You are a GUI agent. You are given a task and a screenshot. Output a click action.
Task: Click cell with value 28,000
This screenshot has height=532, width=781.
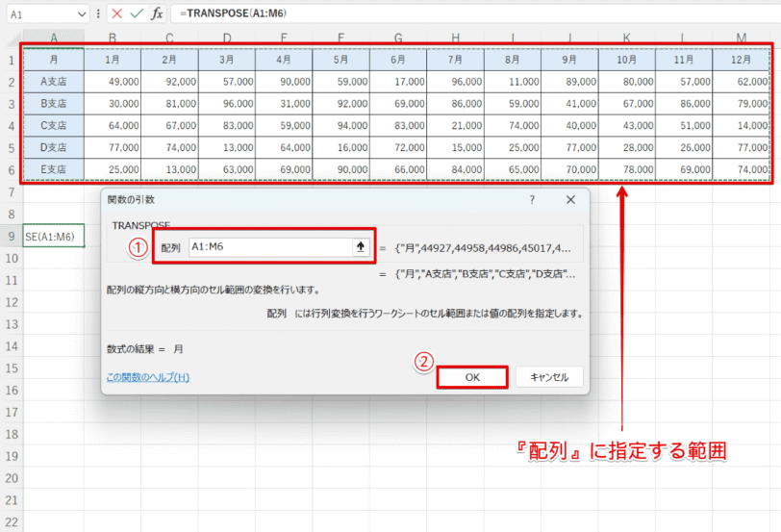coord(626,147)
